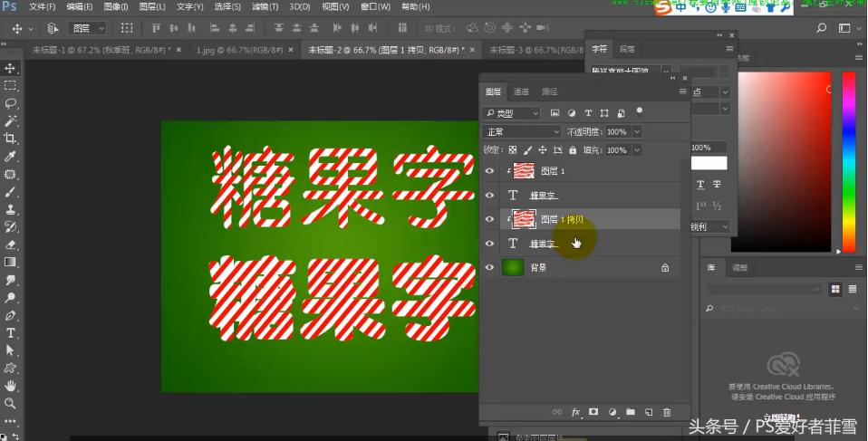Switch to 段落 tab

(x=627, y=49)
